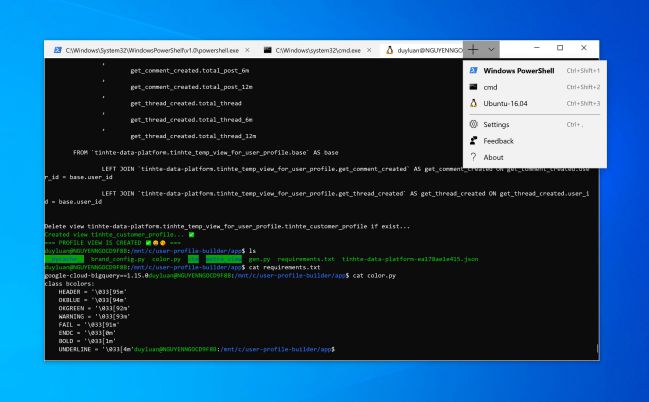Click the 'class bcolors:' line
Screen dimensions: 649x402
pyautogui.click(x=69, y=284)
